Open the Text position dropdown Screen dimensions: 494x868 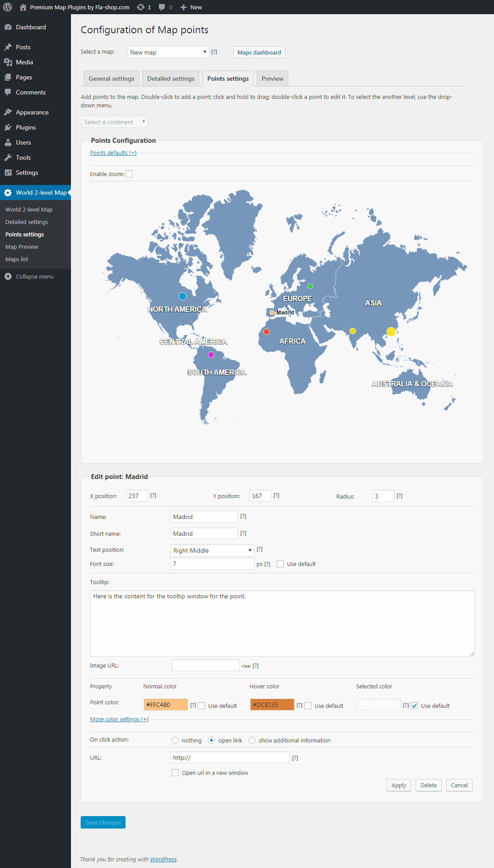click(212, 550)
